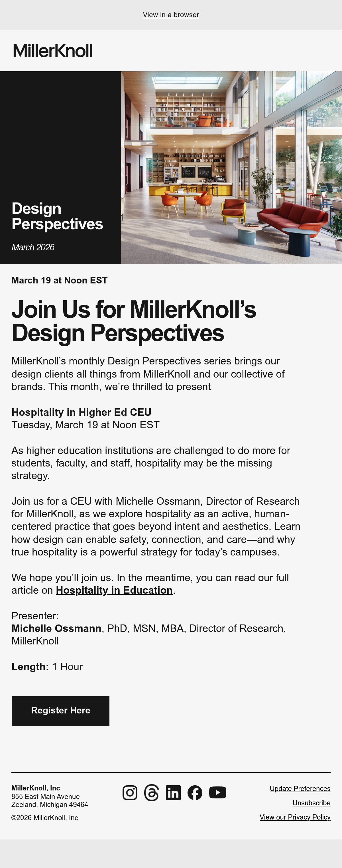This screenshot has height=868, width=342.
Task: Click Update Preferences link
Action: click(300, 788)
